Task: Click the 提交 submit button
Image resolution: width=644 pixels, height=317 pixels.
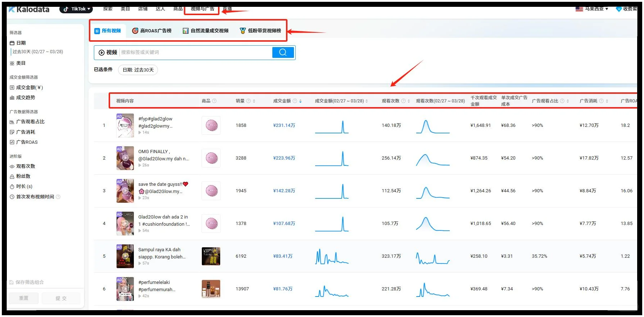Action: click(61, 298)
